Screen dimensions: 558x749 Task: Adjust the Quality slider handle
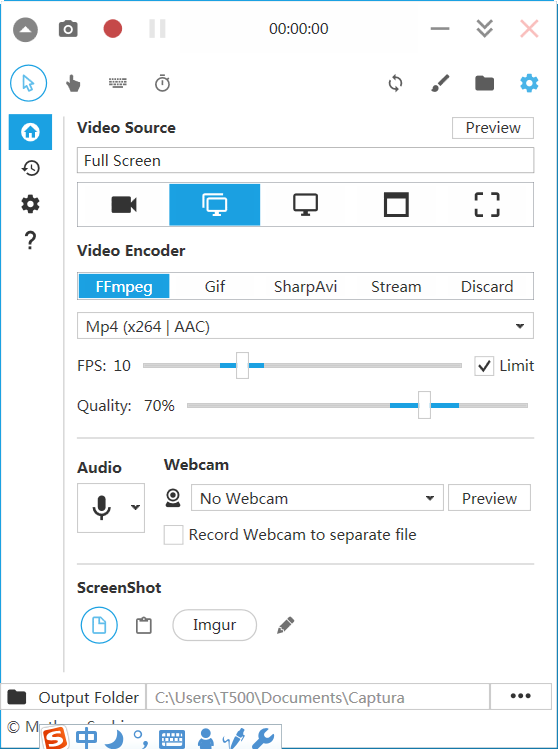click(424, 405)
